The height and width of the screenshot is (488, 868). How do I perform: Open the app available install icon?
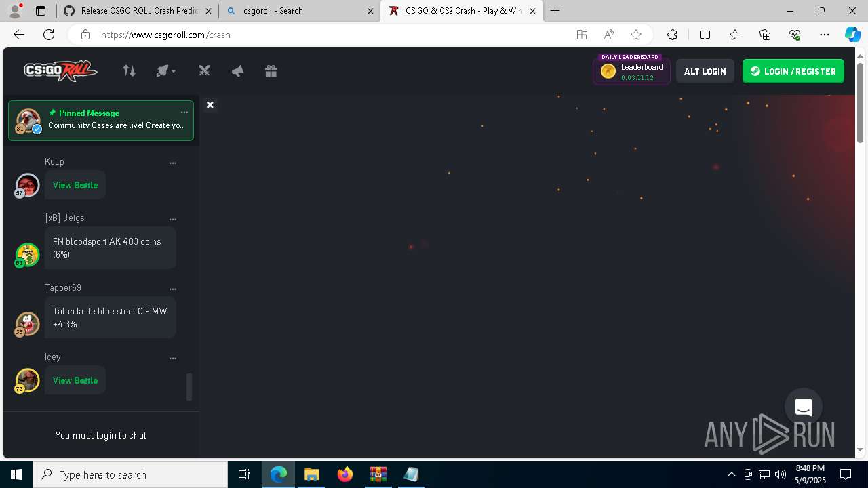[x=581, y=35]
